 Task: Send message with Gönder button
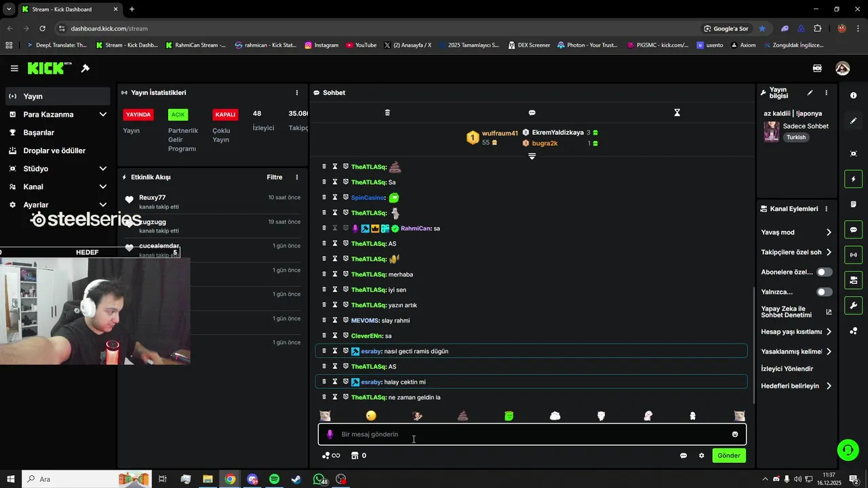pos(729,455)
